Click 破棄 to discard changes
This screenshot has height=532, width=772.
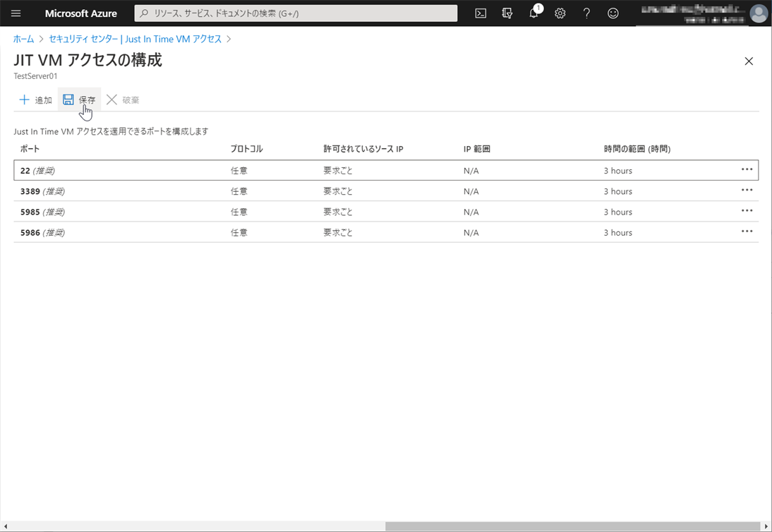[x=123, y=100]
